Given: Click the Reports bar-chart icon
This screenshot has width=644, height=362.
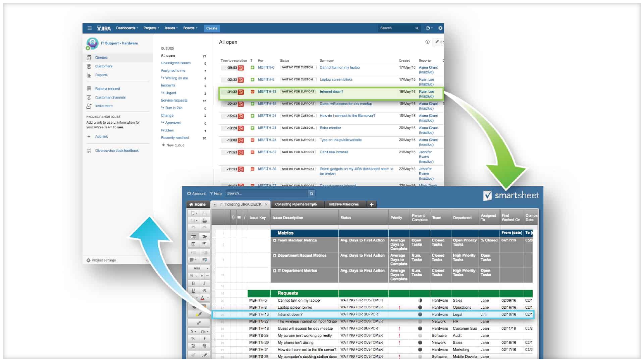Looking at the screenshot, I should coord(89,75).
